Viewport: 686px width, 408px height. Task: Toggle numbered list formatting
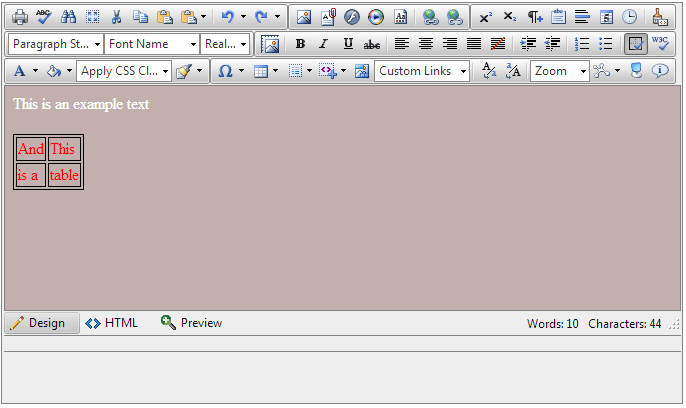pos(583,44)
